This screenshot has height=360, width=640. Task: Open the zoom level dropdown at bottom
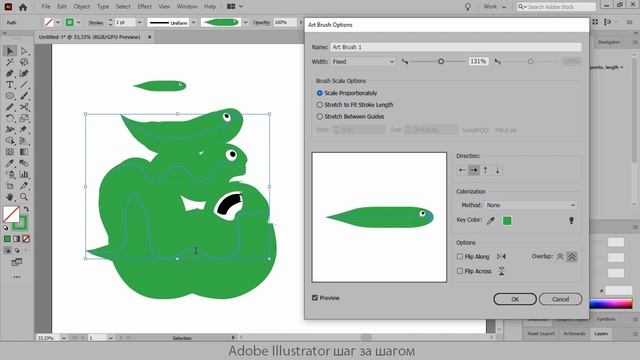[64, 338]
